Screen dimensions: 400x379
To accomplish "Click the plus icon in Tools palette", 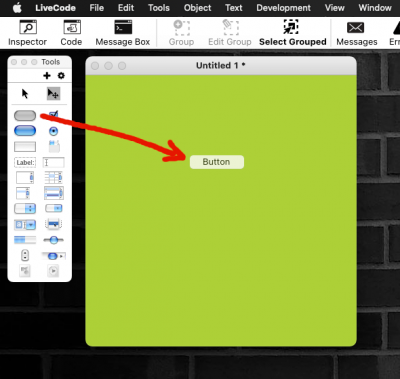I will click(x=47, y=76).
